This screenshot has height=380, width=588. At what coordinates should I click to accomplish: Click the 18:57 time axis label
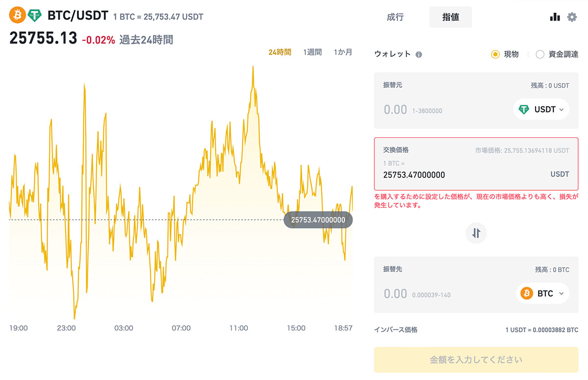[x=343, y=328]
